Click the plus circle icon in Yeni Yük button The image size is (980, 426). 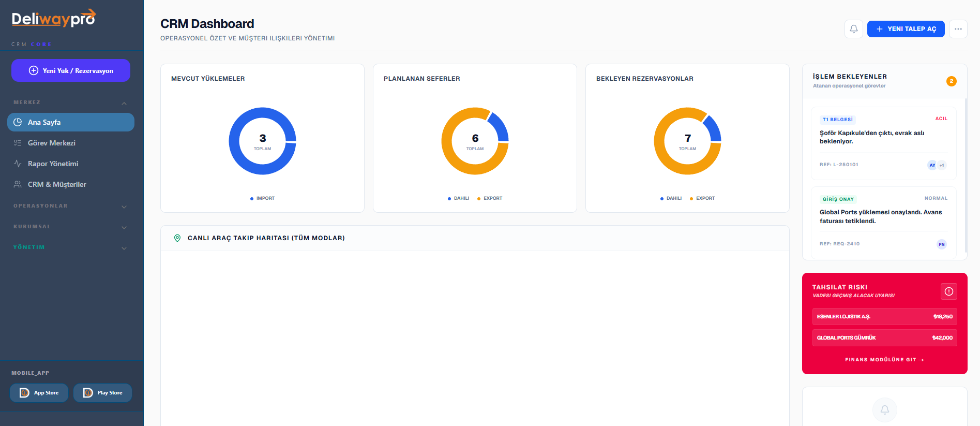pos(34,70)
